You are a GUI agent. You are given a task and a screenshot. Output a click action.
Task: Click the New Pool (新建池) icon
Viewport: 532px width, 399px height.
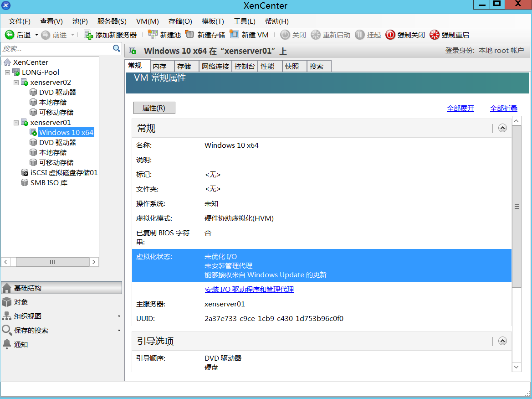[x=153, y=35]
